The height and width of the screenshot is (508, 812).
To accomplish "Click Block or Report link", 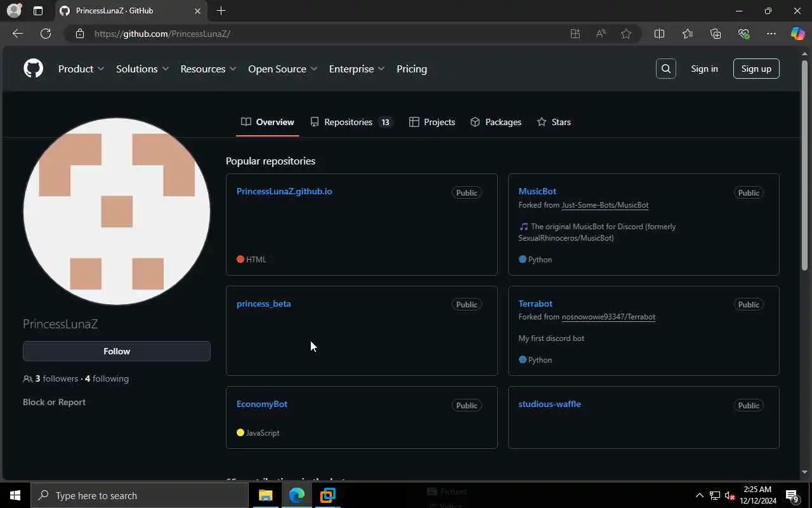I will tap(54, 402).
